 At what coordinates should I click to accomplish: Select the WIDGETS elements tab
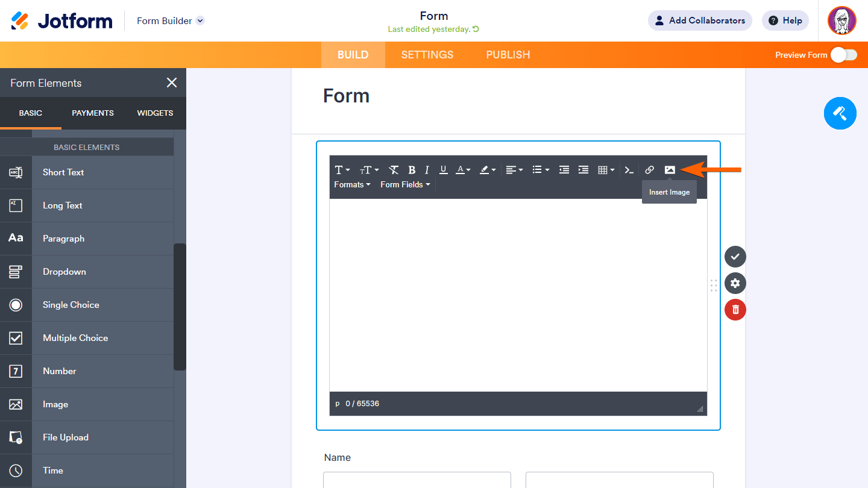click(155, 113)
